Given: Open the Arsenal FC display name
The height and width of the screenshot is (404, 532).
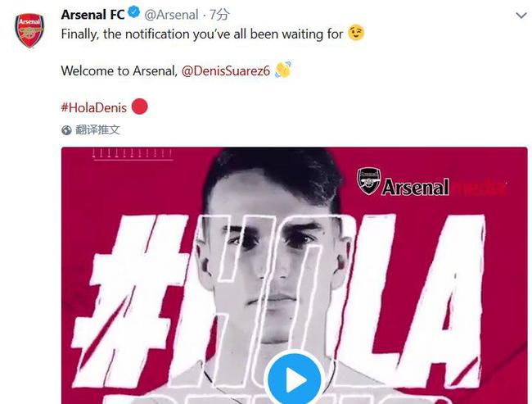Looking at the screenshot, I should point(93,15).
